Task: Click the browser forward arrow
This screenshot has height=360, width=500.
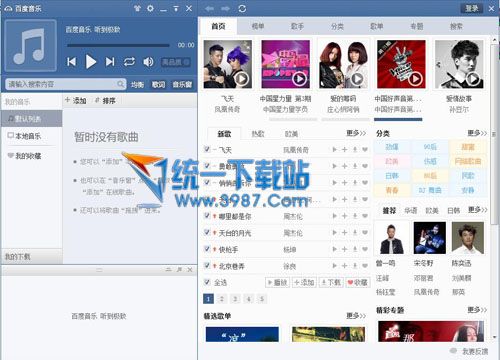Action: tap(225, 8)
